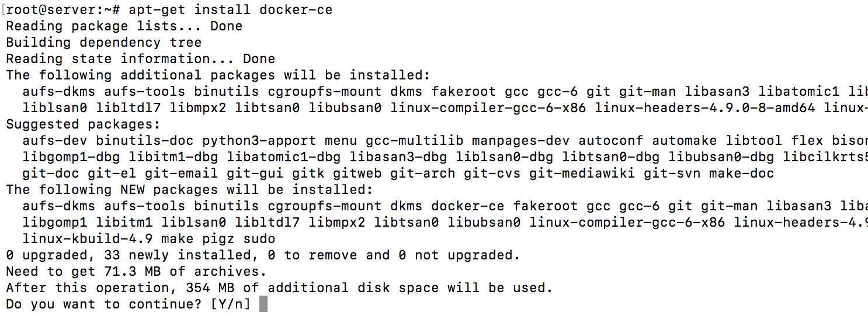Viewport: 868px width, 319px height.
Task: Click the 'apt-get install docker-ce' command text
Action: click(x=230, y=10)
